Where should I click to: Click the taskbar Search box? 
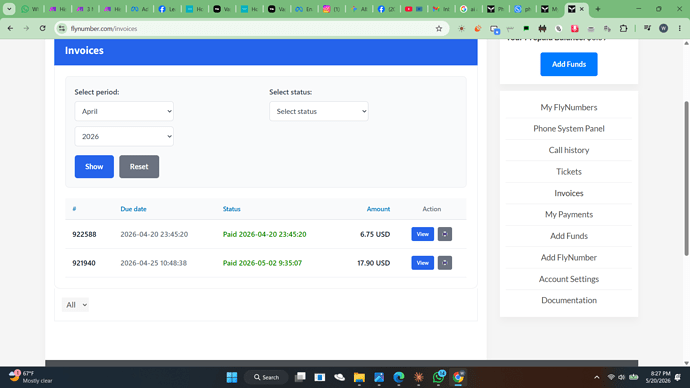pos(266,377)
